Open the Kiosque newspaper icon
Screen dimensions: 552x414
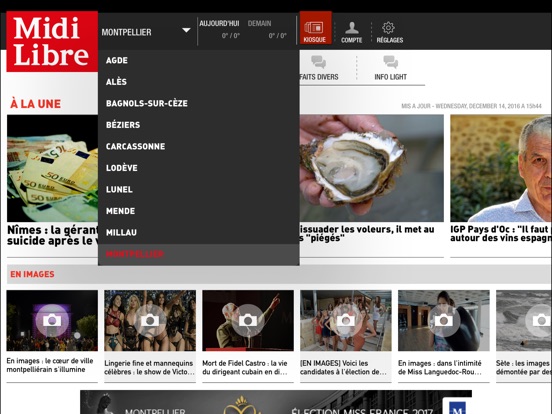[315, 28]
